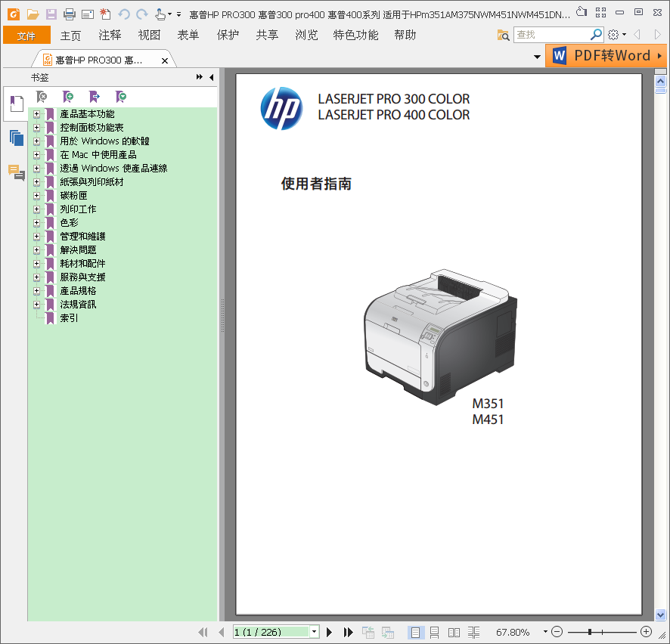Expand the 解決問題 bookmark

click(x=36, y=250)
